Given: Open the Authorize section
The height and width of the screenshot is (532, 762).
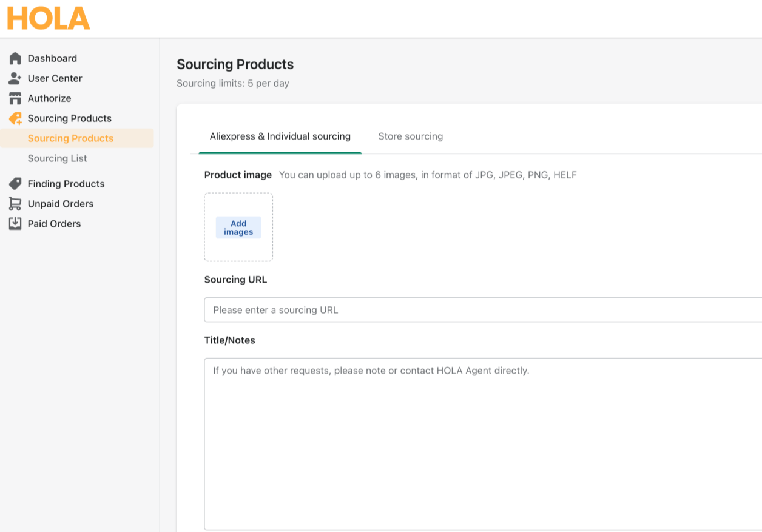Looking at the screenshot, I should tap(49, 98).
